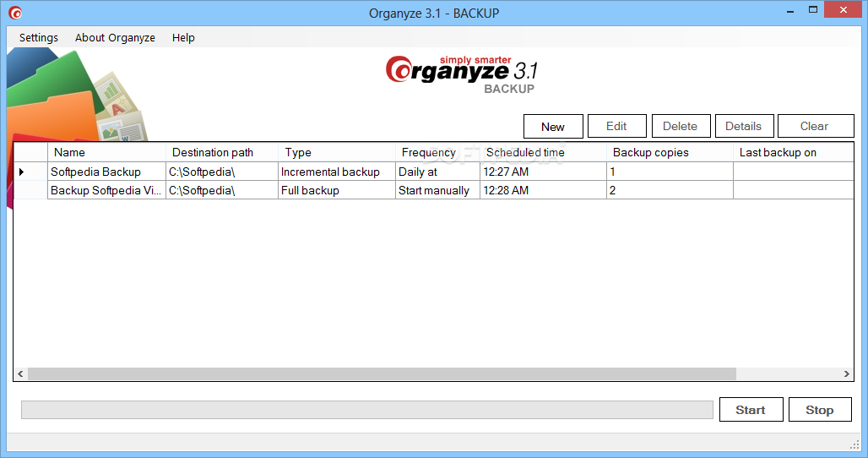Image resolution: width=868 pixels, height=458 pixels.
Task: Click the Details button
Action: point(744,126)
